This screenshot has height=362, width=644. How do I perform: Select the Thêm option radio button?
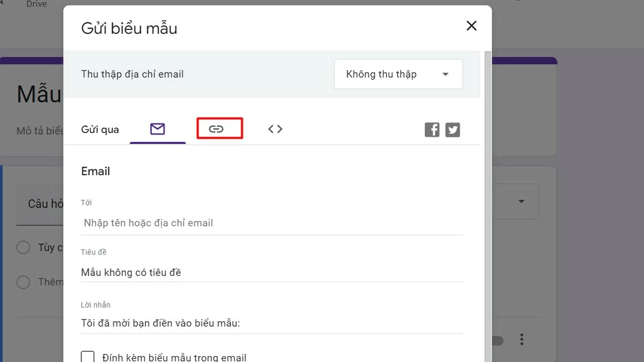[23, 282]
